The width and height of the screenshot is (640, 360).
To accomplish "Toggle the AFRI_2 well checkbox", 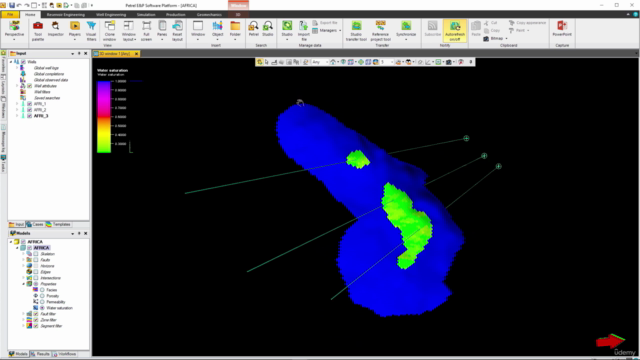I will (x=29, y=110).
